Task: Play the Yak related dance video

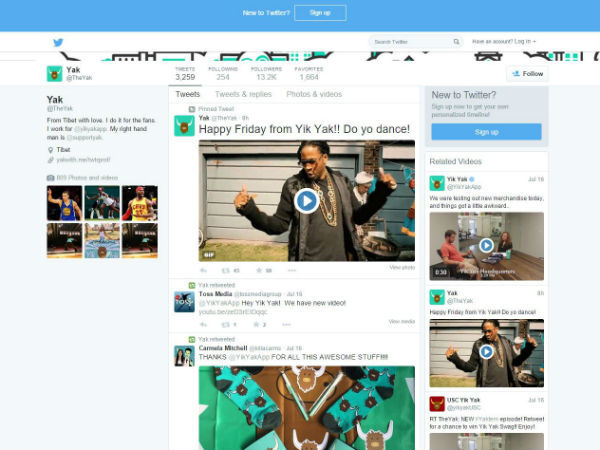Action: (486, 351)
